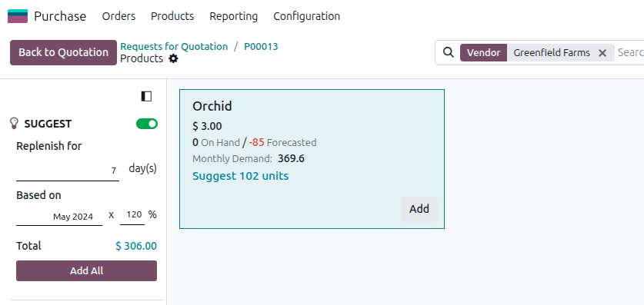
Task: Click the replenish days input field
Action: click(68, 170)
